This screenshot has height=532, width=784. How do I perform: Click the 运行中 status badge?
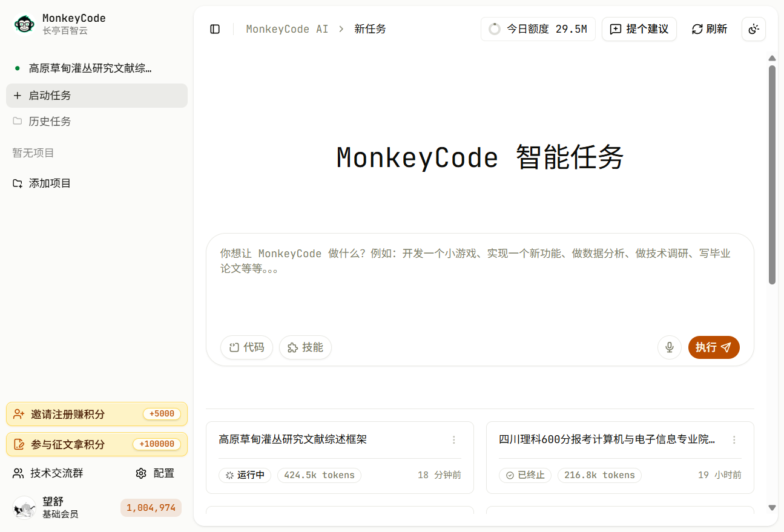pos(245,475)
